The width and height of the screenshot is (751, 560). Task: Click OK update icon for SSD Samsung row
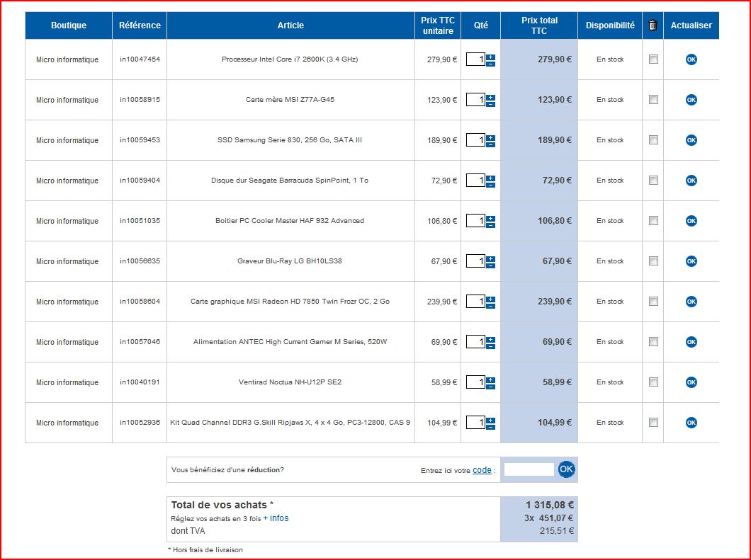point(691,140)
